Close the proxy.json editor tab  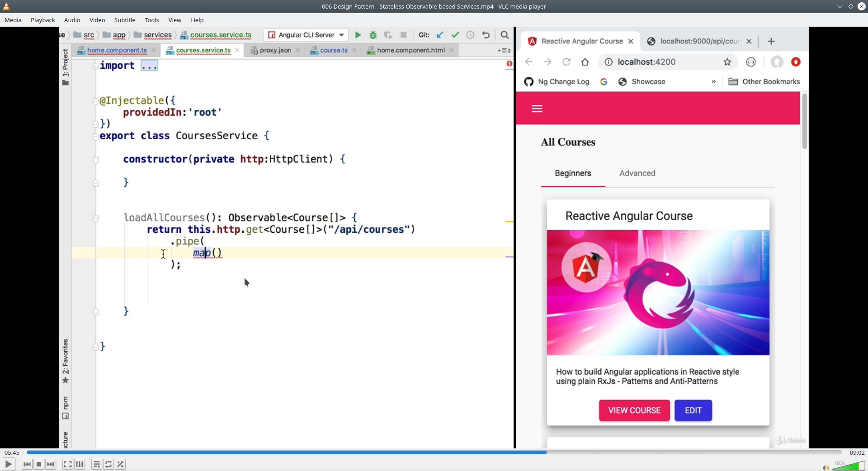pyautogui.click(x=297, y=50)
